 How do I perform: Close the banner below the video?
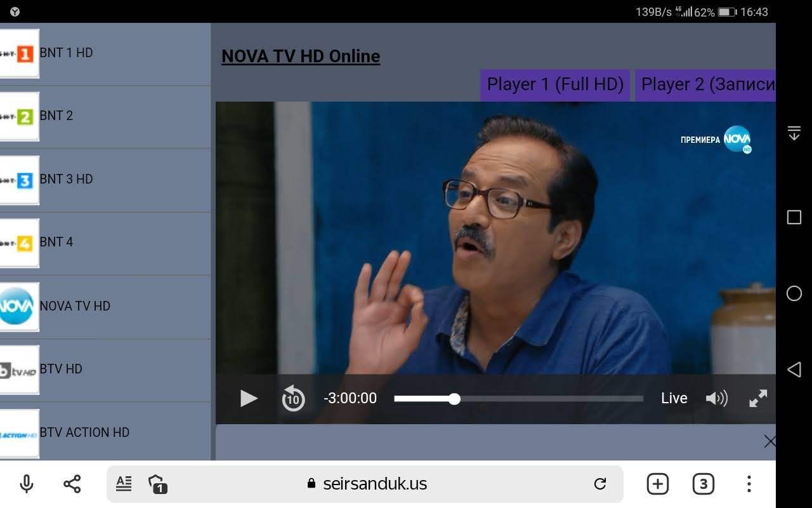pos(769,441)
